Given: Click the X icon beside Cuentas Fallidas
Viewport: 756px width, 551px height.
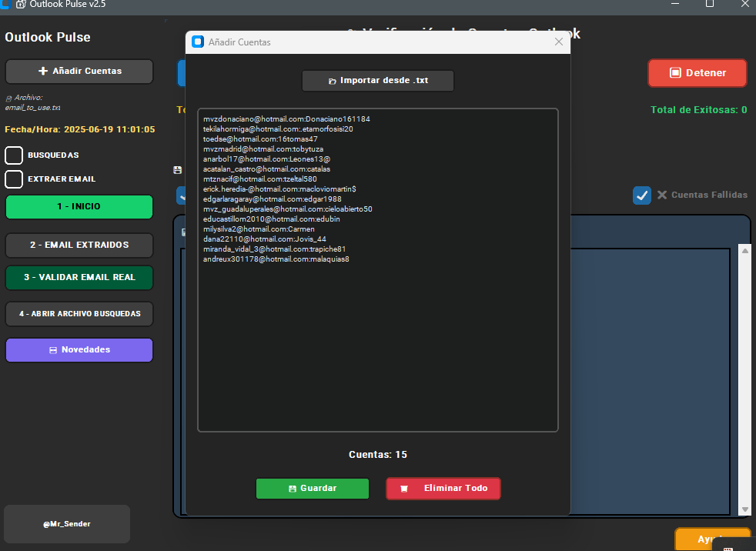Looking at the screenshot, I should [661, 195].
